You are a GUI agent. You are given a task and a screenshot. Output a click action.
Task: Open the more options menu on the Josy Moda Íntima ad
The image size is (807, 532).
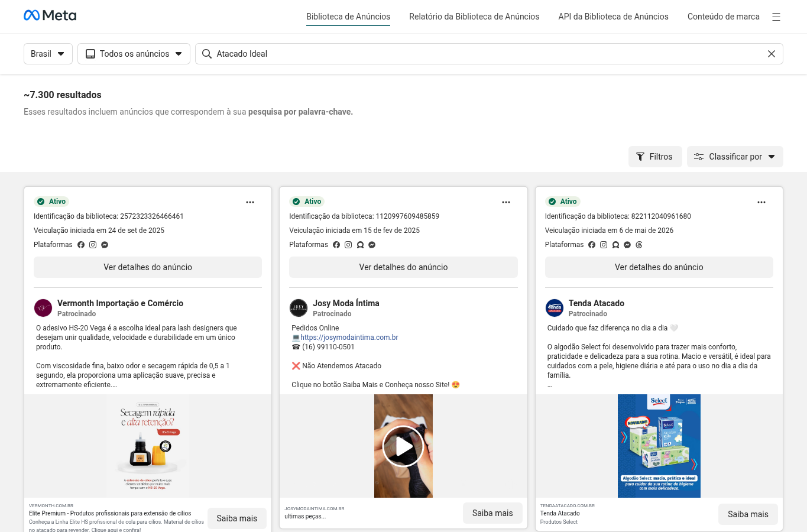(x=506, y=202)
